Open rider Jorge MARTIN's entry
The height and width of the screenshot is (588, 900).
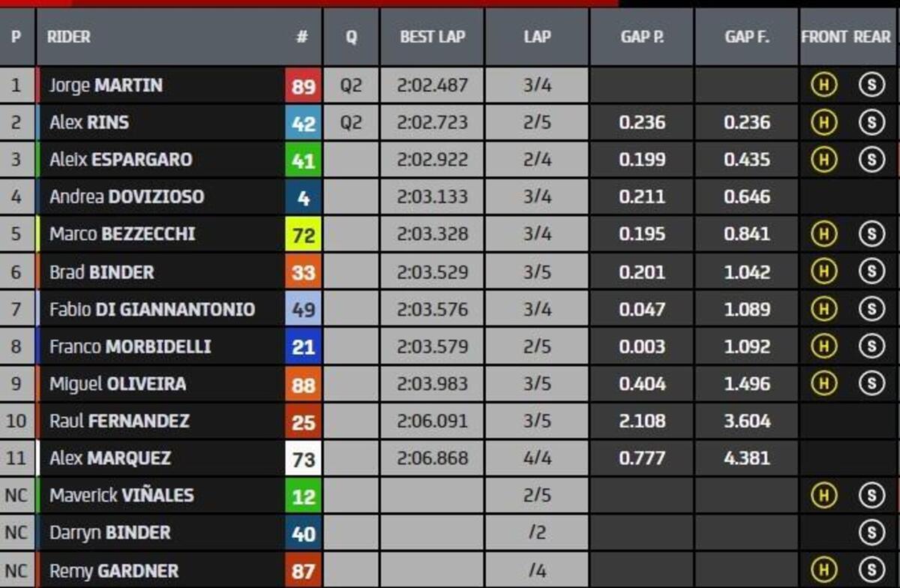[x=106, y=85]
